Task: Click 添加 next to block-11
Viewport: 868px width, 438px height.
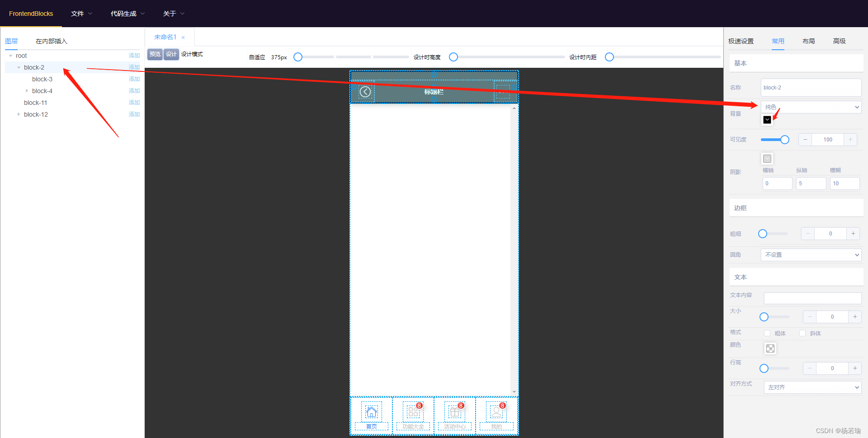Action: pos(134,103)
